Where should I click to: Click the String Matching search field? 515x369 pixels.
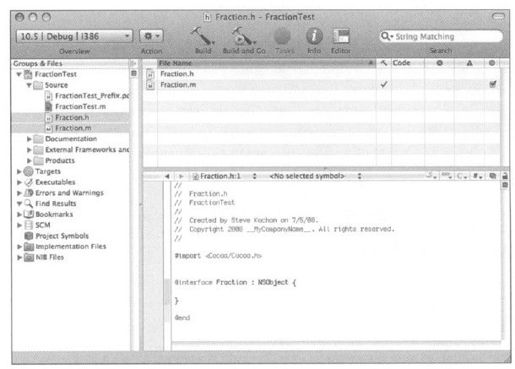point(441,36)
